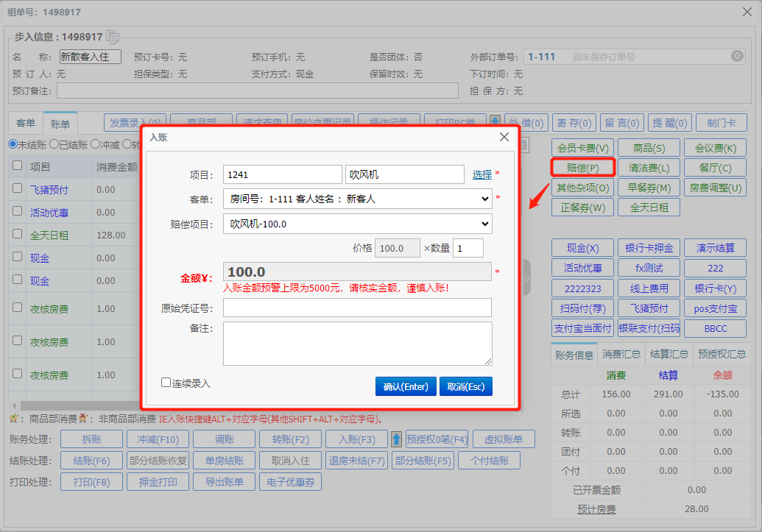The width and height of the screenshot is (762, 532).
Task: Click the 扫码付(荐) button
Action: 582,308
